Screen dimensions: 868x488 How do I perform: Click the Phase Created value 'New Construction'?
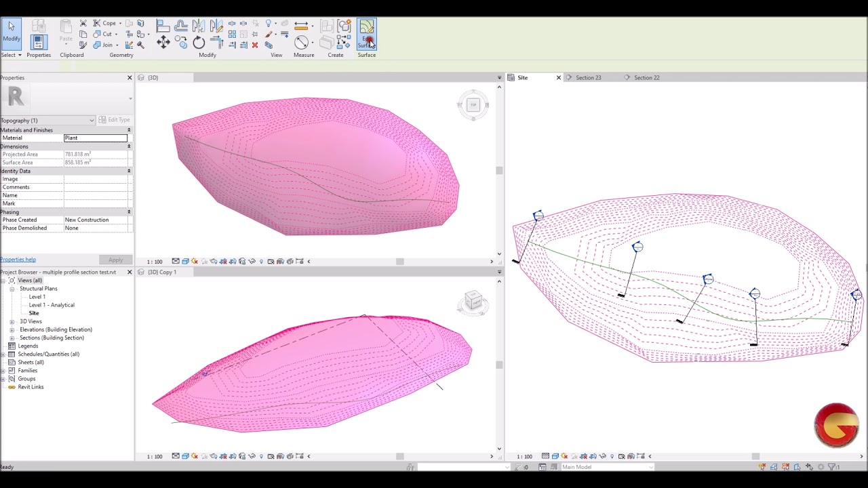click(x=96, y=220)
